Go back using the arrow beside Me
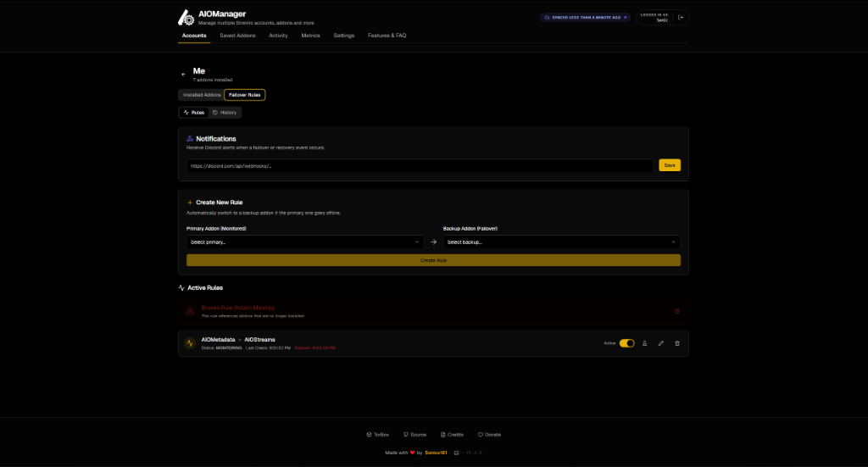 coord(183,74)
